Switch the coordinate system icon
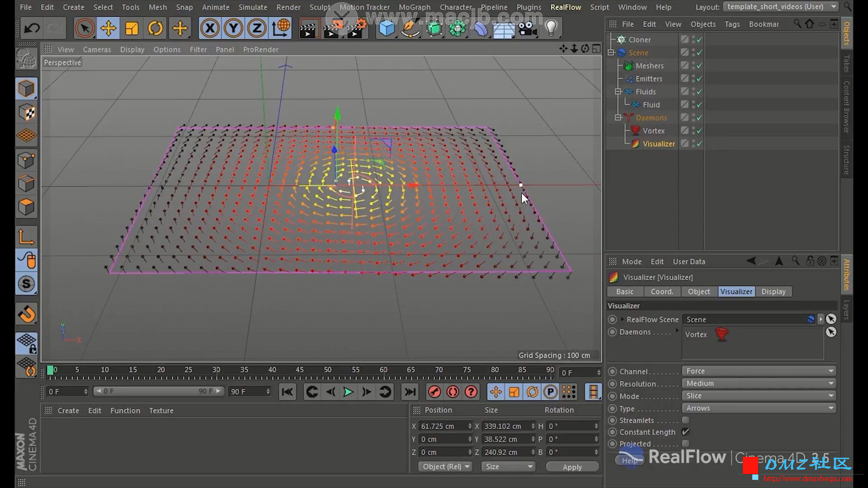 tap(280, 28)
